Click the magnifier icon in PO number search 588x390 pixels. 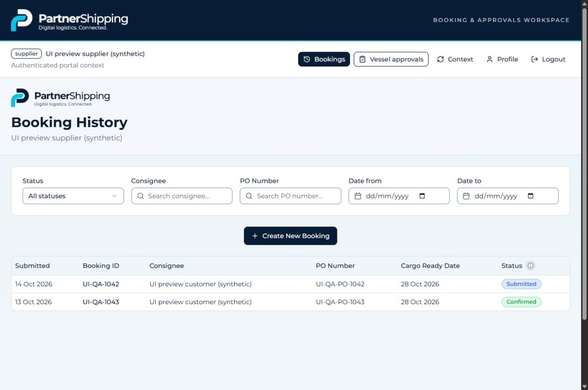[x=249, y=196]
